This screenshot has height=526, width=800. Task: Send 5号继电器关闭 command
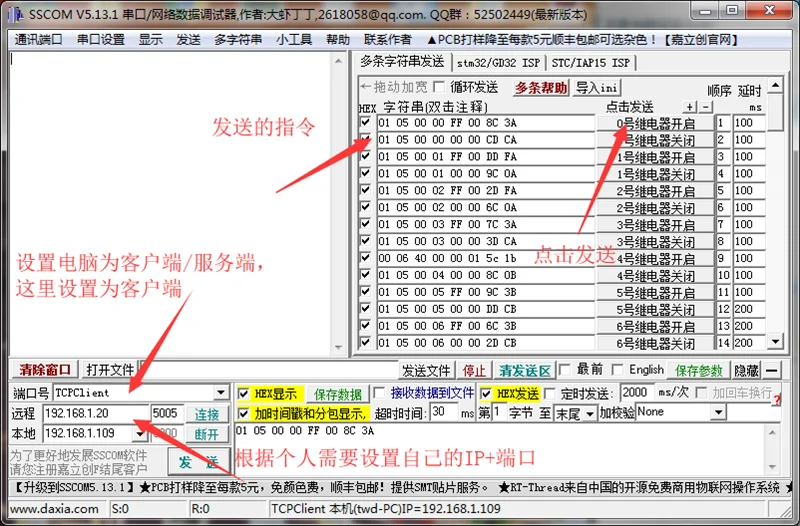pos(655,309)
